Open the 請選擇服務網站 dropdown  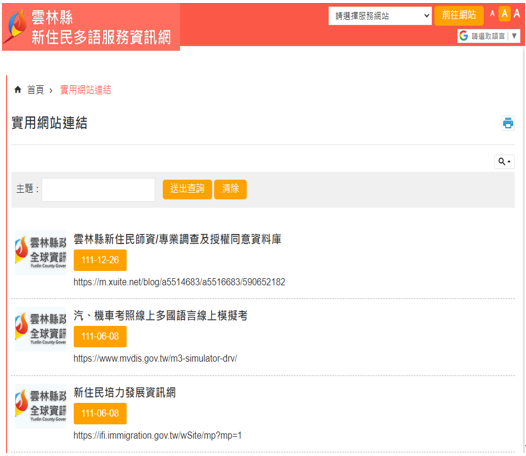pos(380,16)
